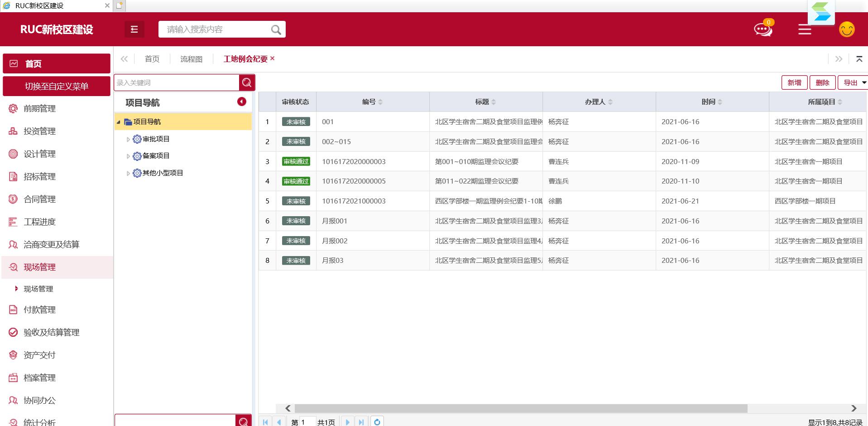
Task: Collapse the project navigation panel arrow
Action: tap(242, 102)
